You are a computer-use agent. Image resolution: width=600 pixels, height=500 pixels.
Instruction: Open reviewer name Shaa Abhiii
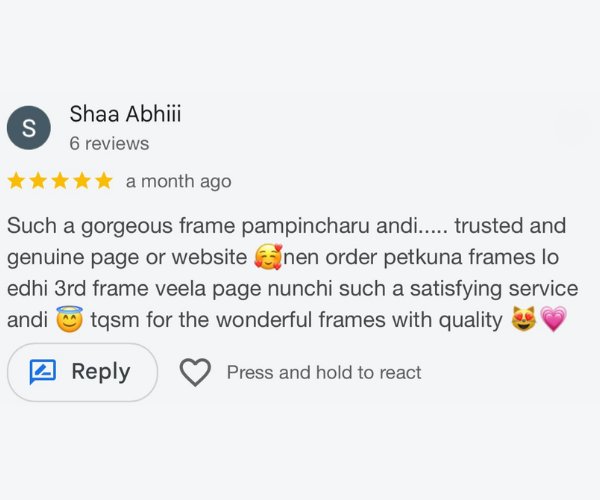click(126, 115)
